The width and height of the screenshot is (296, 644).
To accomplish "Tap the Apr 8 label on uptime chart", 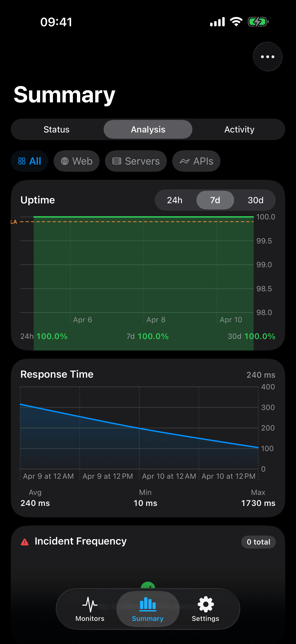I will [156, 320].
